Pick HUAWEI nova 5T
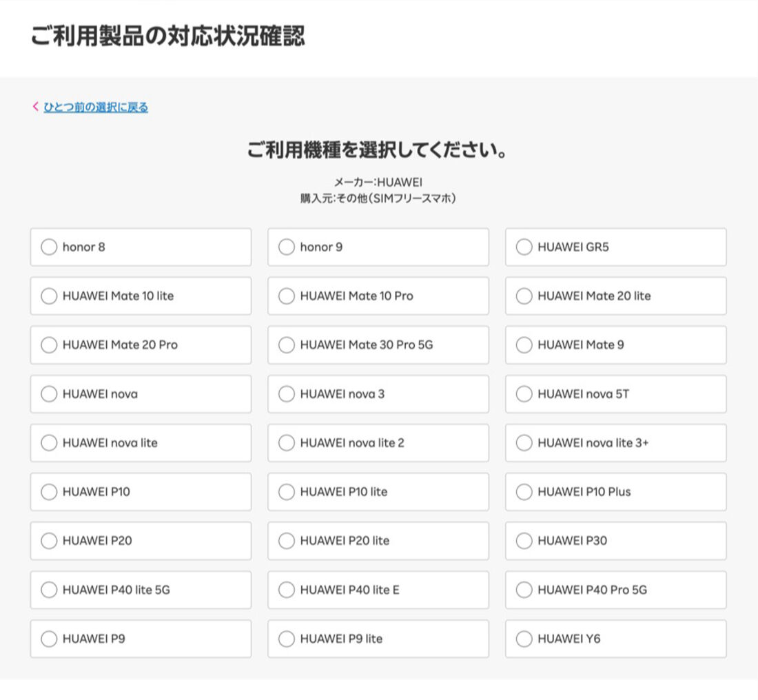 click(x=616, y=394)
